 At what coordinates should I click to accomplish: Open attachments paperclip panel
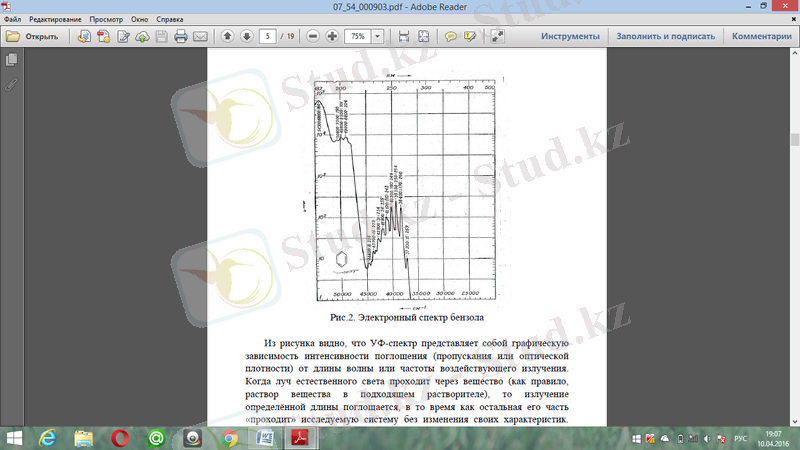click(x=11, y=84)
